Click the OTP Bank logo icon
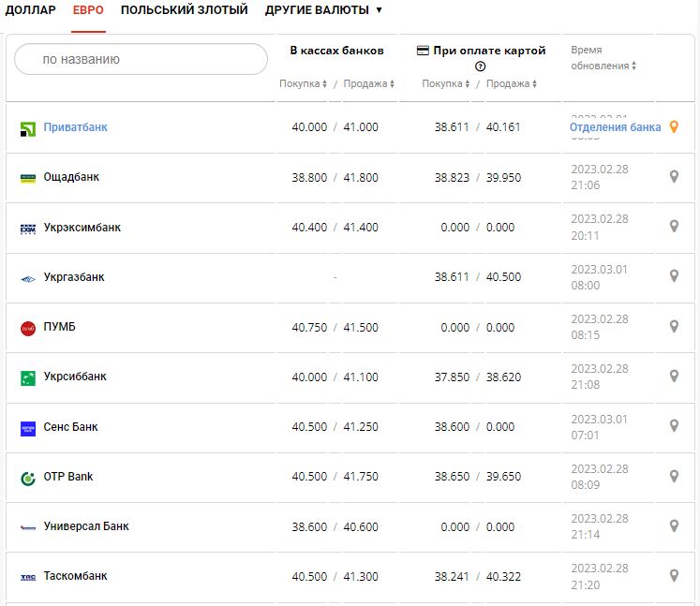 (27, 478)
